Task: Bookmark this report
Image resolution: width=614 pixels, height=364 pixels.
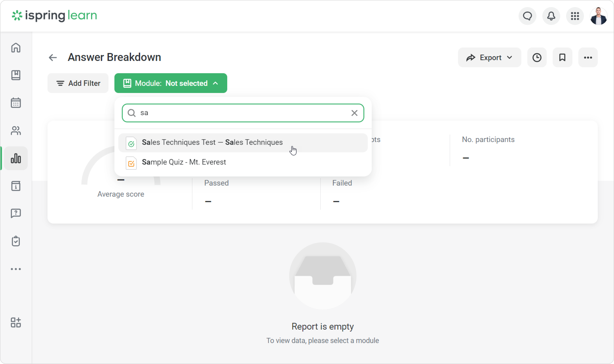Action: [x=562, y=57]
